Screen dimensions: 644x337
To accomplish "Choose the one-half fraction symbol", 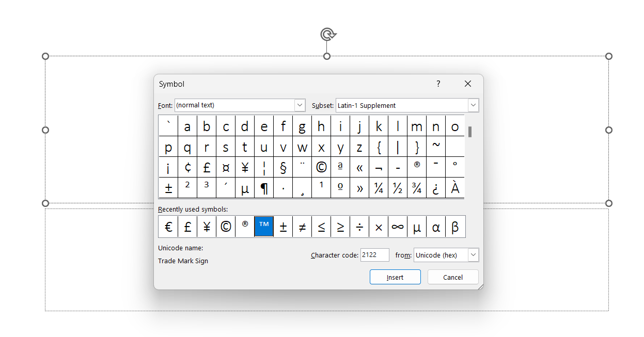I will 398,188.
